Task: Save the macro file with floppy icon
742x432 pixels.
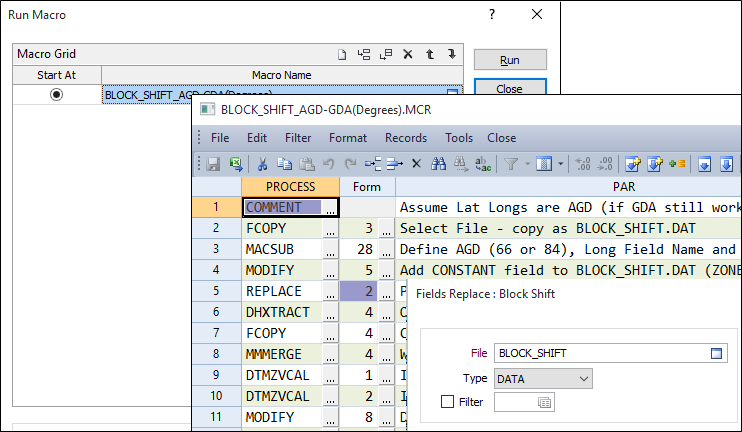Action: 213,164
